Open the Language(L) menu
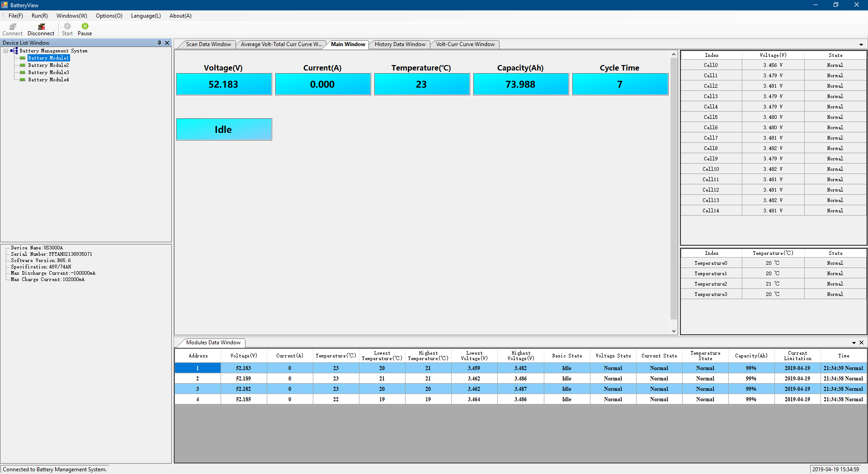The height and width of the screenshot is (474, 868). [x=146, y=16]
